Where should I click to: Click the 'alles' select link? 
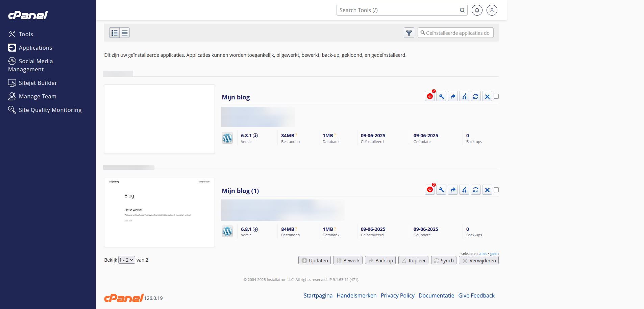point(483,254)
